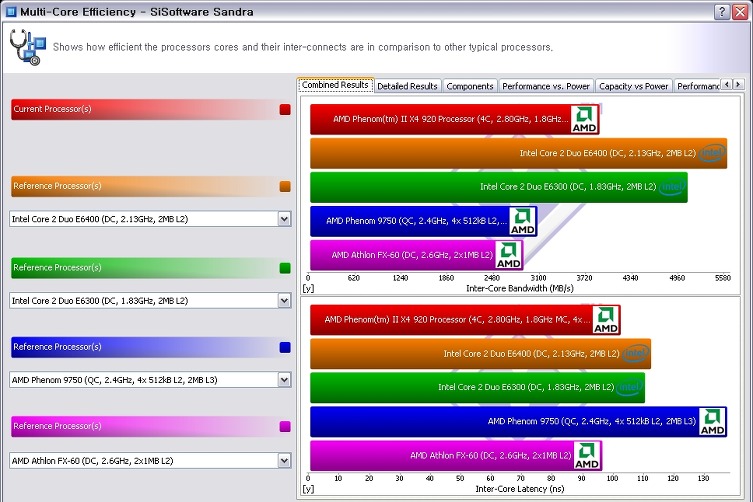Image resolution: width=753 pixels, height=502 pixels.
Task: Click AMD logo on Phenom 9750 bandwidth bar
Action: 522,221
